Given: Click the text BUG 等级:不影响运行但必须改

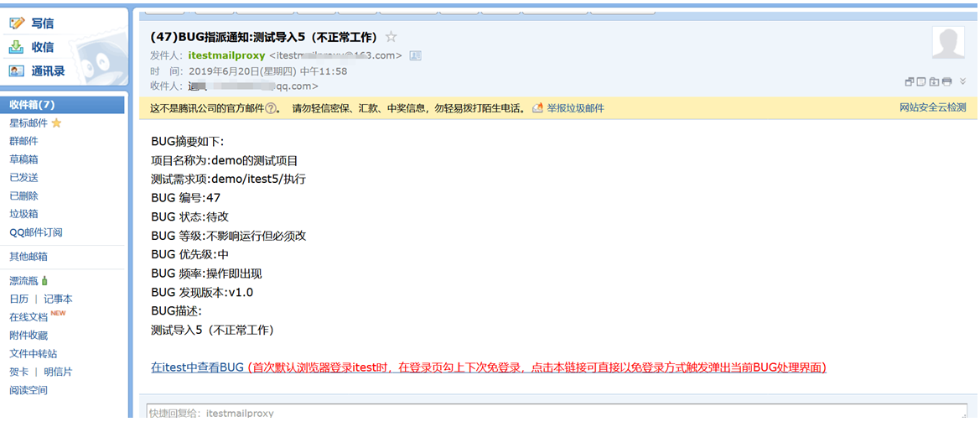Looking at the screenshot, I should coord(228,236).
